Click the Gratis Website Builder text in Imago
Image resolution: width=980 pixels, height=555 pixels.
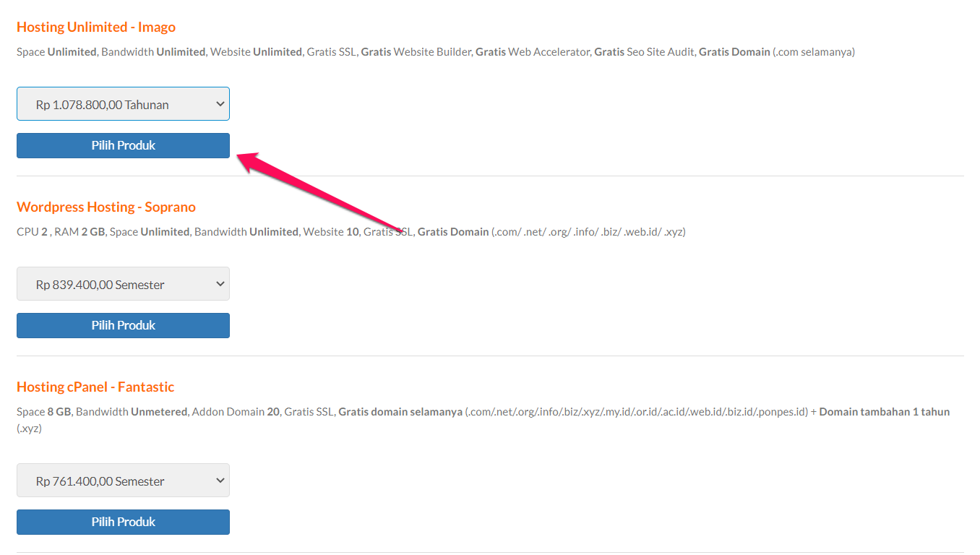(x=416, y=52)
